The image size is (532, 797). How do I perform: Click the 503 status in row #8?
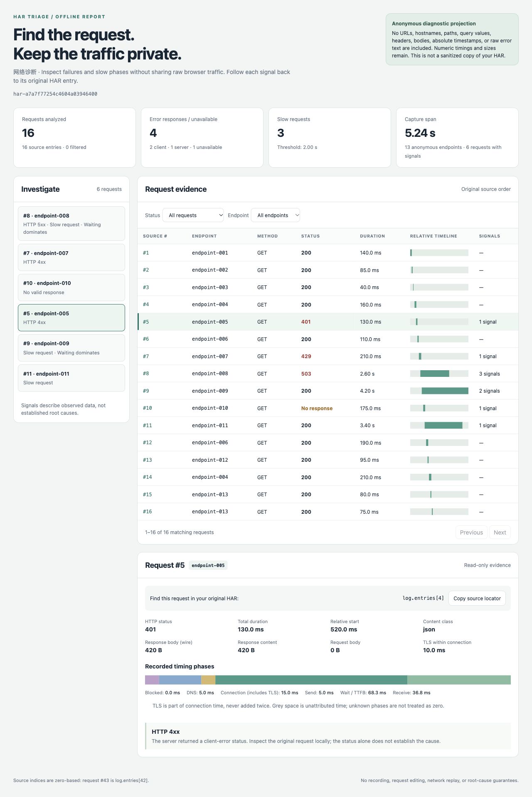(306, 374)
